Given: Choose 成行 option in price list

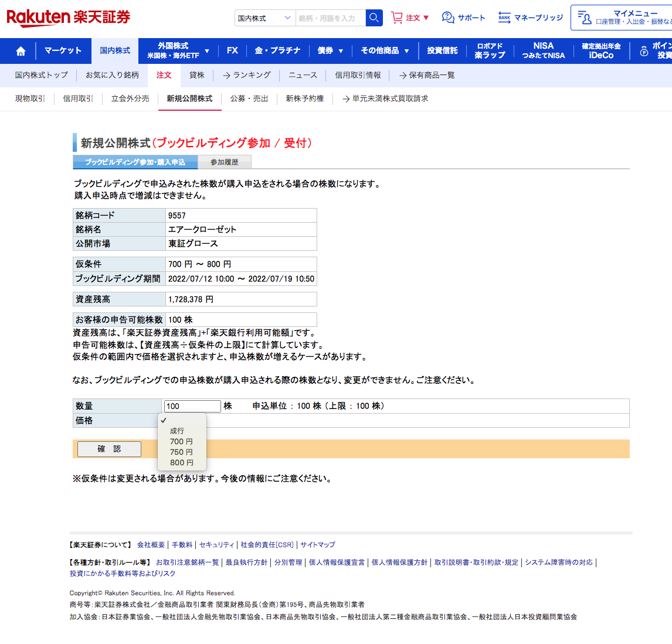Looking at the screenshot, I should point(177,431).
